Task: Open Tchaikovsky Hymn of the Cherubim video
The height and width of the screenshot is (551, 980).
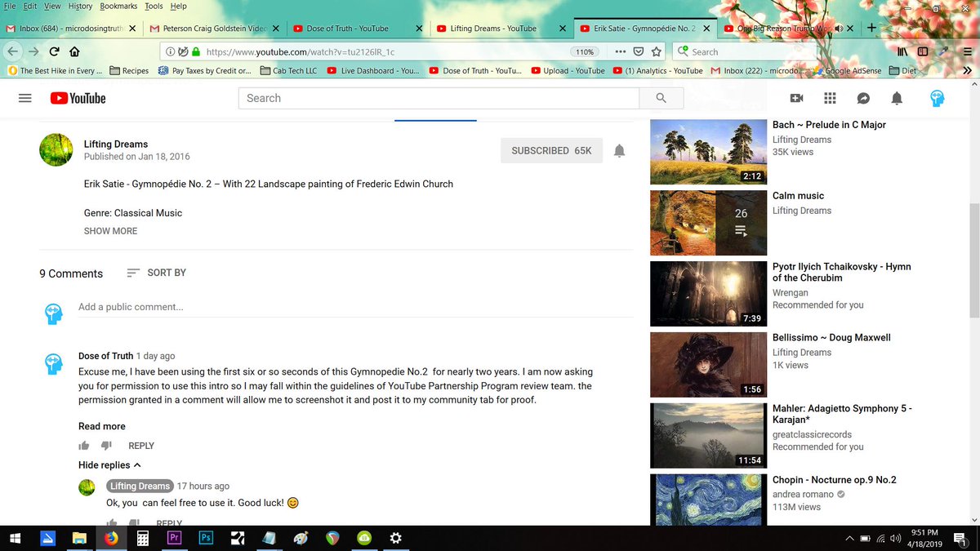Action: (707, 294)
